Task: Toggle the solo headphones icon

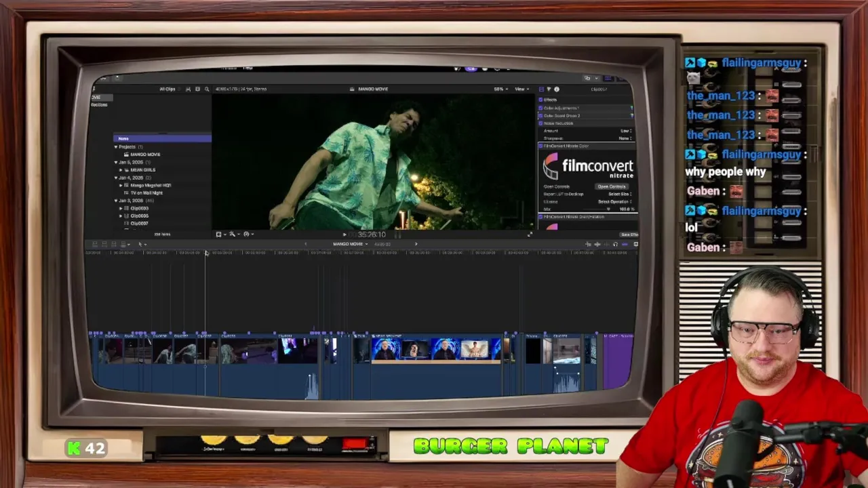Action: click(x=615, y=244)
